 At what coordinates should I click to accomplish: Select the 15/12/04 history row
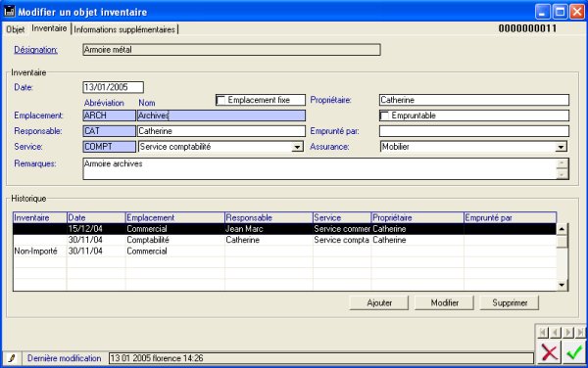(284, 229)
